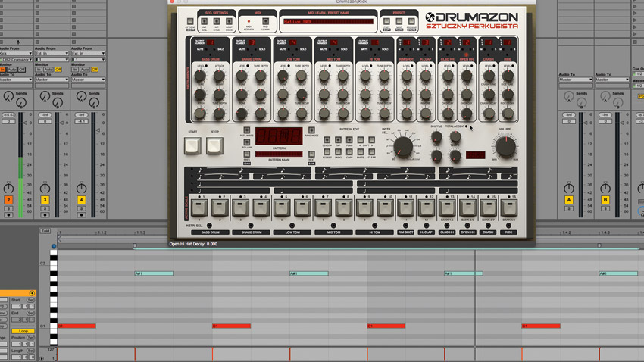
Task: Click the Instr. Sel. rotary selector knob
Action: click(x=403, y=146)
